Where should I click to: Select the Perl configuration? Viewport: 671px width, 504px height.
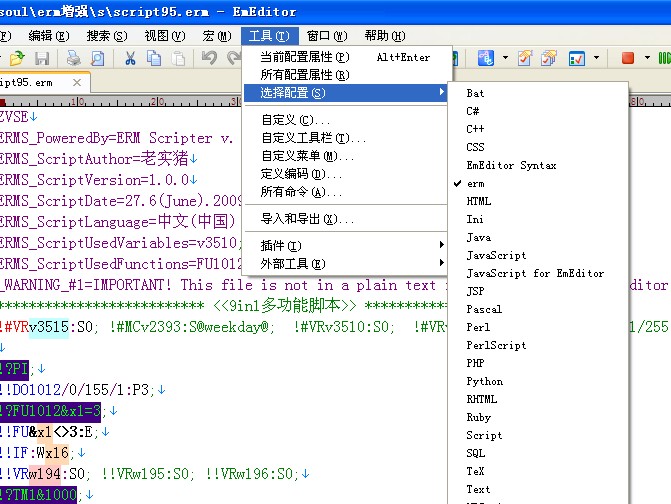point(538,327)
